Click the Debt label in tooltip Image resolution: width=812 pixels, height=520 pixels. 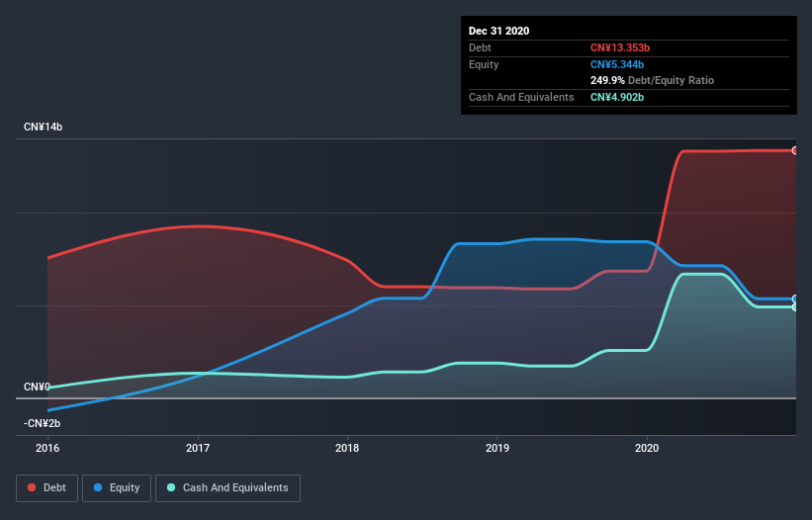480,47
